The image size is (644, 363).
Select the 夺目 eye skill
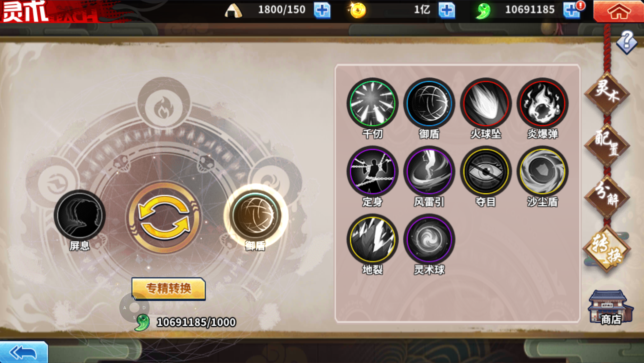pyautogui.click(x=486, y=172)
